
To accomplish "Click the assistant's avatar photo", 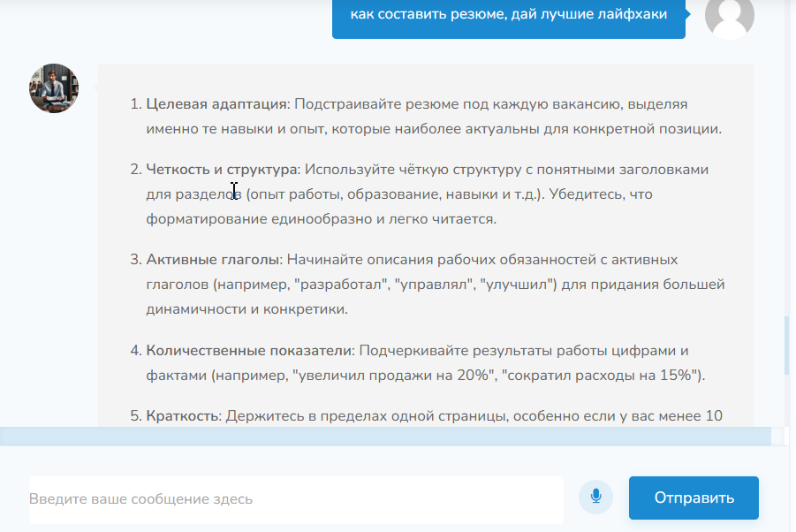I will 54,88.
